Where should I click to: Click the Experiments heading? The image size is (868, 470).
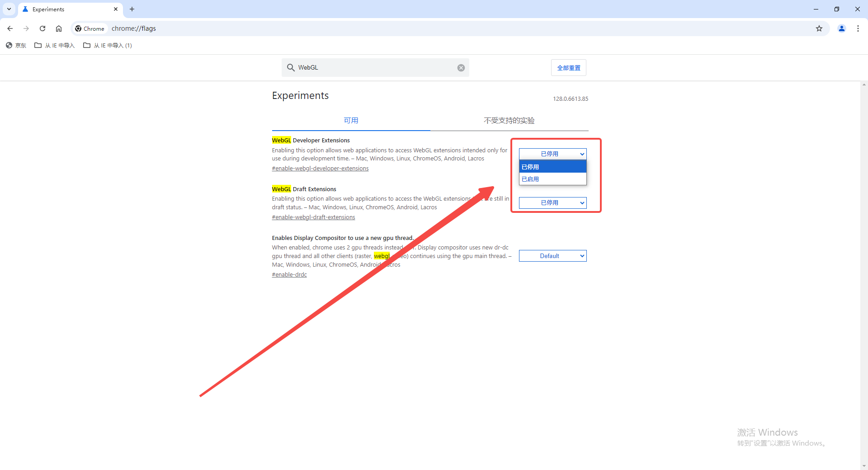coord(300,96)
